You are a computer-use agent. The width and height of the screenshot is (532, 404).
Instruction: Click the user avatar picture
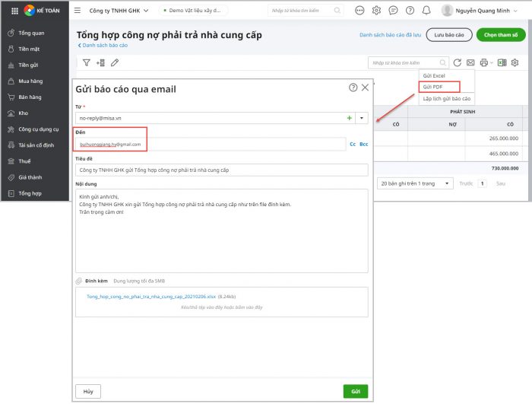coord(447,11)
